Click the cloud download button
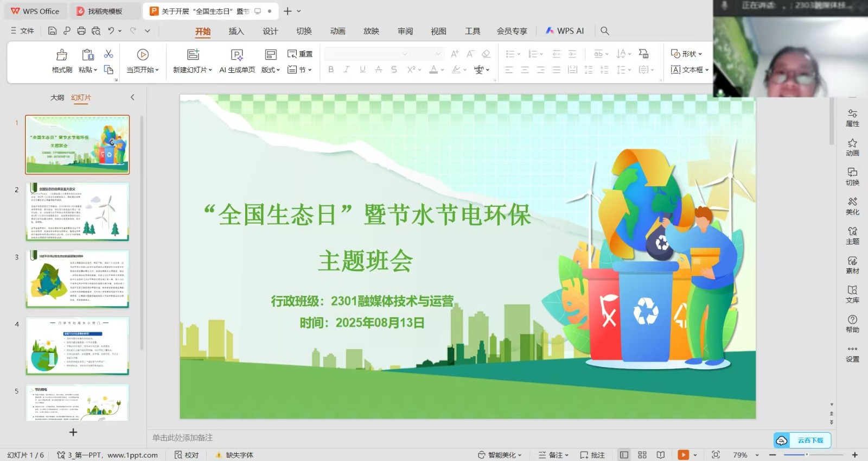 802,440
